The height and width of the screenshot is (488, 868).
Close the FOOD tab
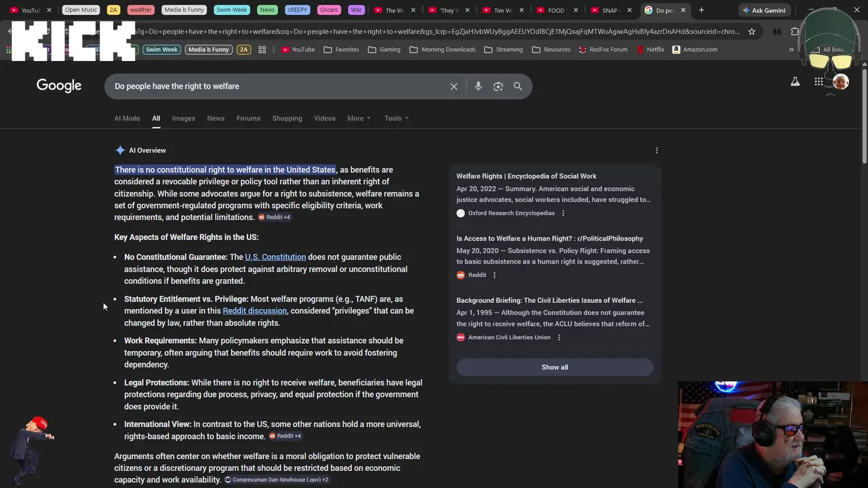coord(576,10)
